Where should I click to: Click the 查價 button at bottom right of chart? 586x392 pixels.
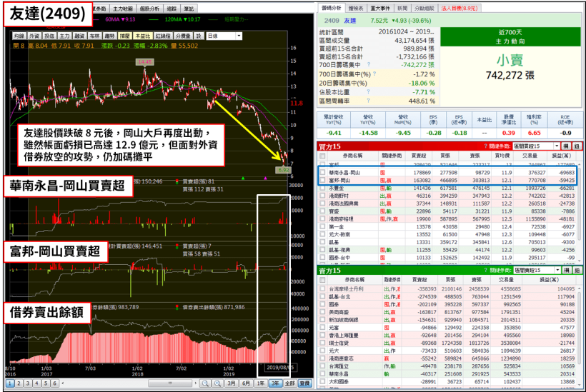click(x=304, y=383)
